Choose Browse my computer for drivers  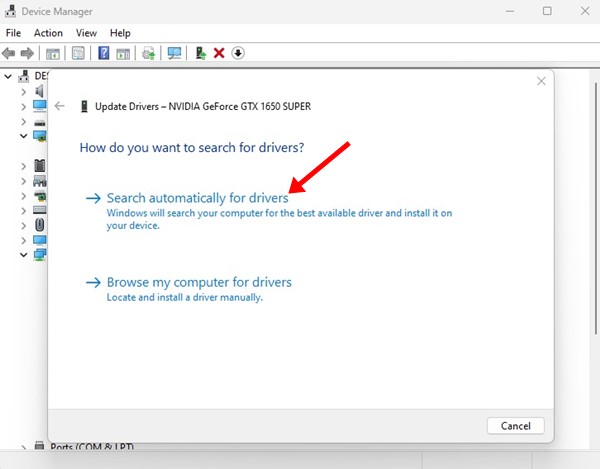click(x=199, y=282)
